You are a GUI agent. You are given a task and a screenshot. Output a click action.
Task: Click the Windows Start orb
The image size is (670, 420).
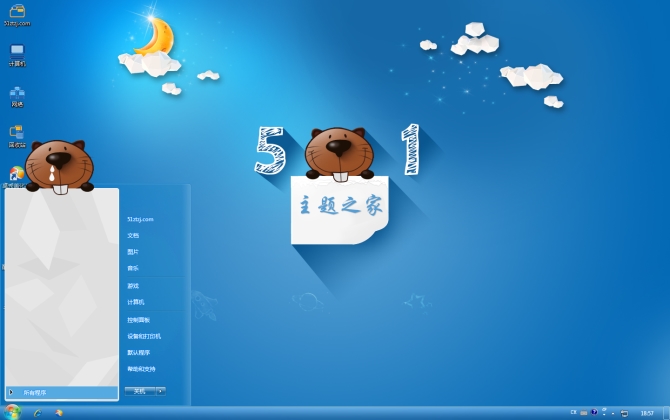(x=12, y=412)
